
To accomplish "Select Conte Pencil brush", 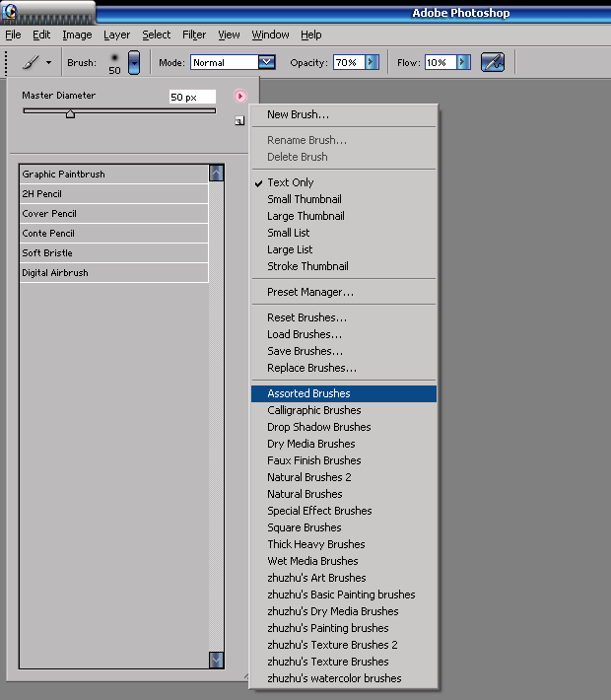I will [113, 233].
